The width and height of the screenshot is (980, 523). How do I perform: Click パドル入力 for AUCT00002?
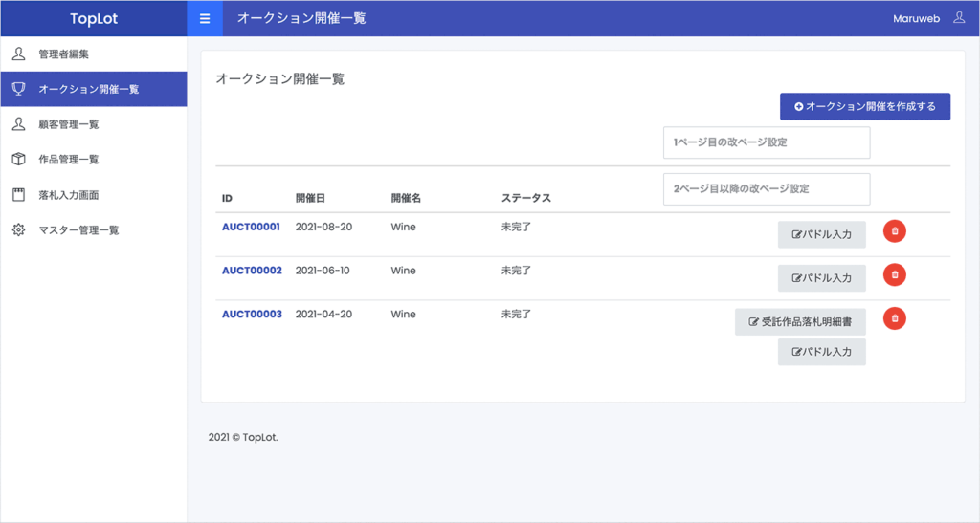[x=822, y=278]
